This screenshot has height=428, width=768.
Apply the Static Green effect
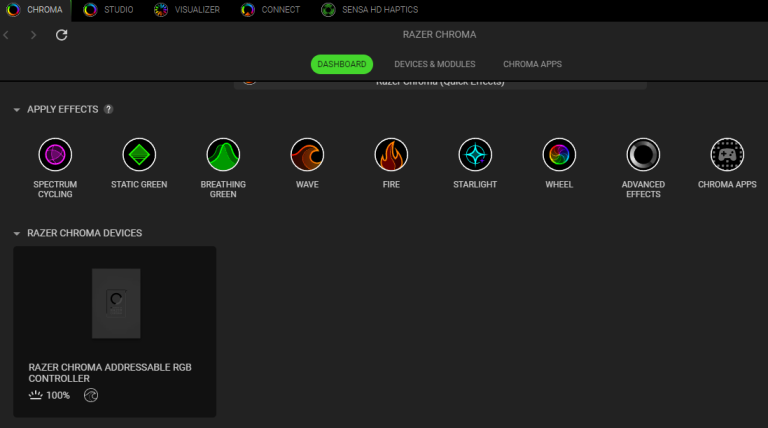[139, 155]
